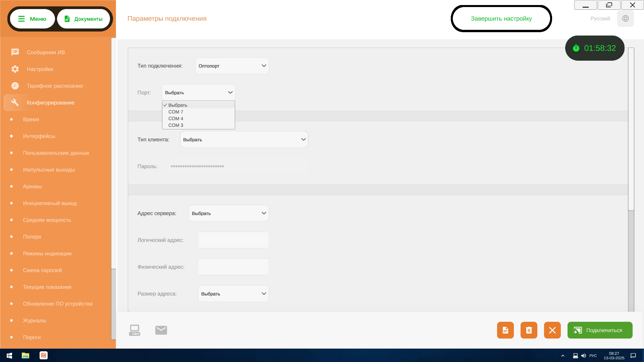
Task: Open Сообщения ИВ message item
Action: click(x=46, y=52)
